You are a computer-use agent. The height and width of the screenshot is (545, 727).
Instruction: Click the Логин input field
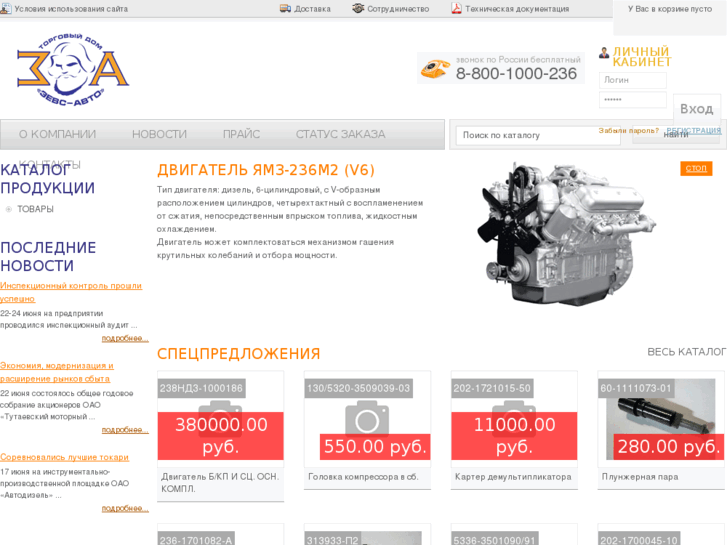pos(632,80)
